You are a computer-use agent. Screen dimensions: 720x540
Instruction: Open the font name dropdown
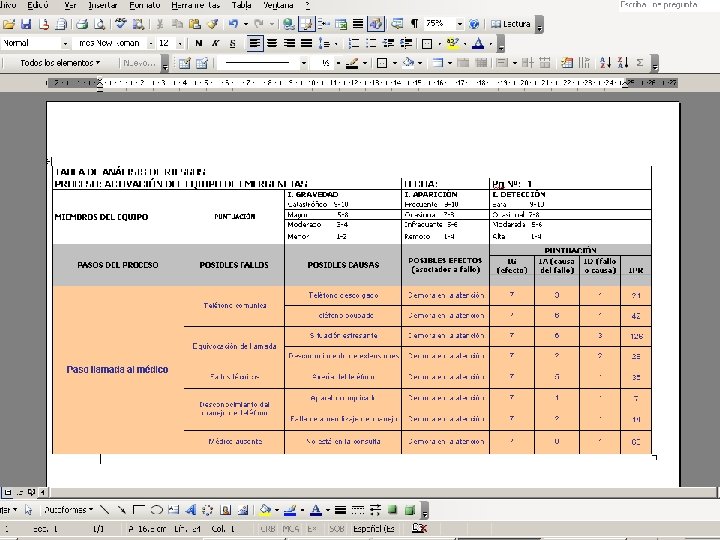(x=151, y=44)
